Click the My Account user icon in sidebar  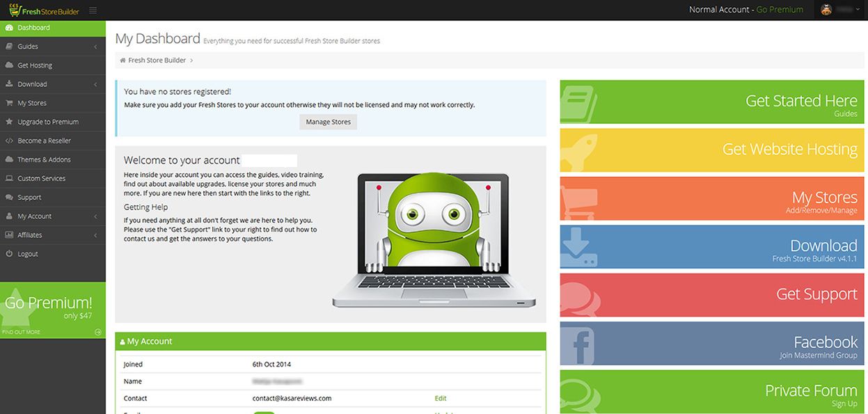(9, 216)
